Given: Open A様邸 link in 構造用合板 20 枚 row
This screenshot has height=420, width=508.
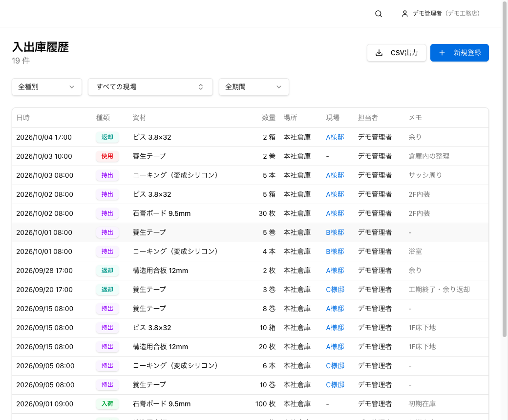Looking at the screenshot, I should tap(335, 347).
